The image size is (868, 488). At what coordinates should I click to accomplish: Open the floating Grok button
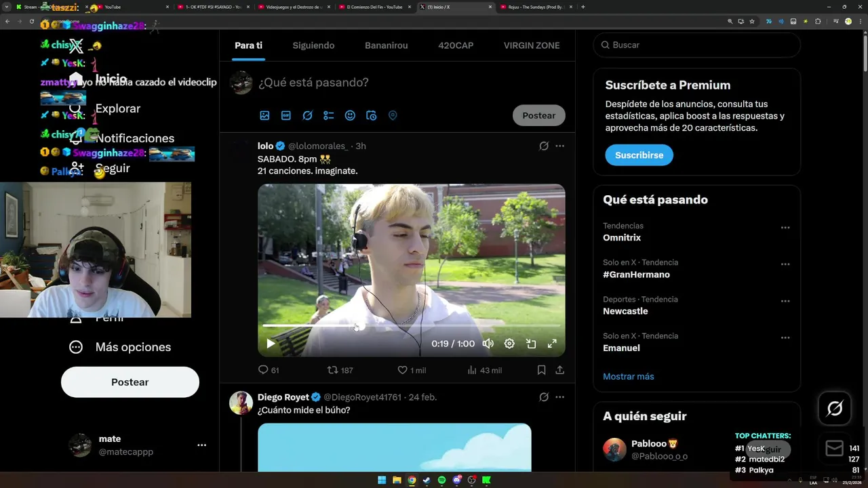[835, 408]
